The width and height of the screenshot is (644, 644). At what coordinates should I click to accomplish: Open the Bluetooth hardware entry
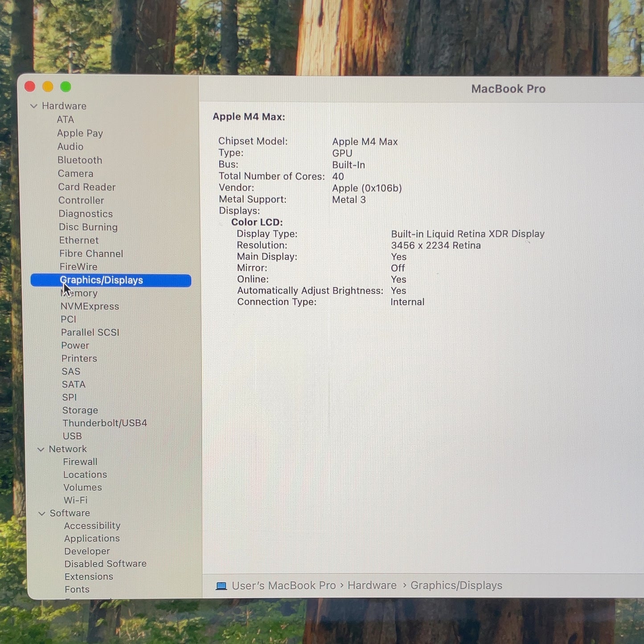point(80,160)
